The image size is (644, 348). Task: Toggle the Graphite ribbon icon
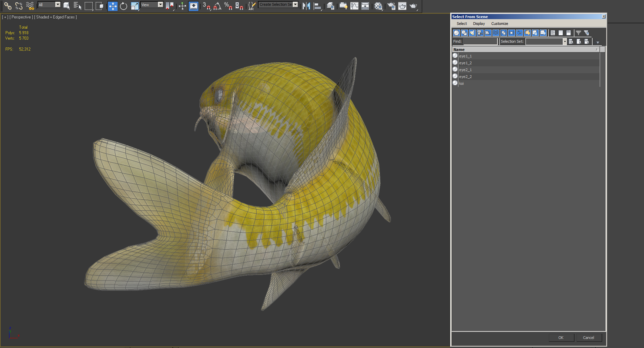(343, 6)
